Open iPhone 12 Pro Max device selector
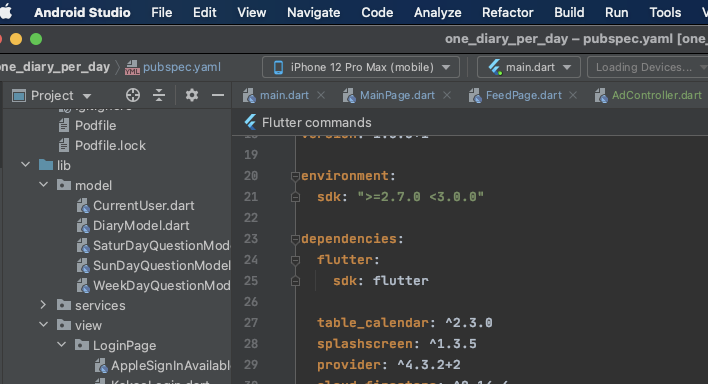This screenshot has height=384, width=708. click(361, 67)
